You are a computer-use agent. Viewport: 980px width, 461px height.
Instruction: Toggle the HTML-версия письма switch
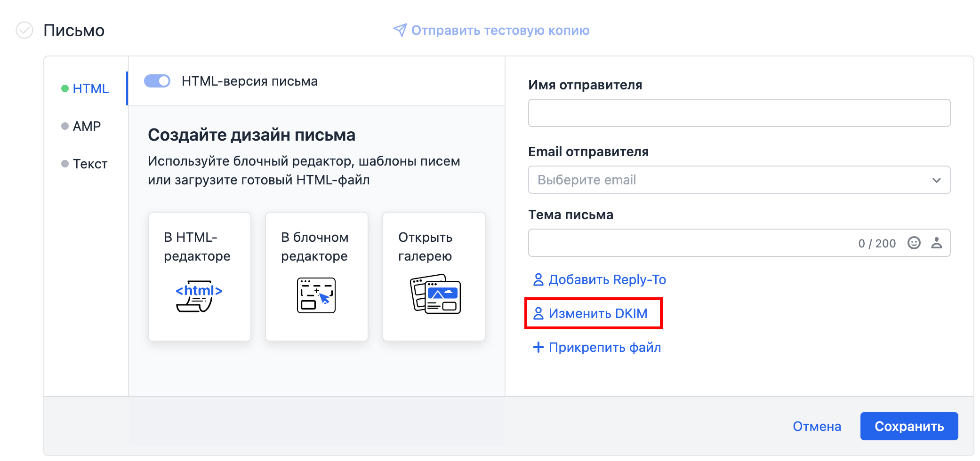tap(157, 81)
